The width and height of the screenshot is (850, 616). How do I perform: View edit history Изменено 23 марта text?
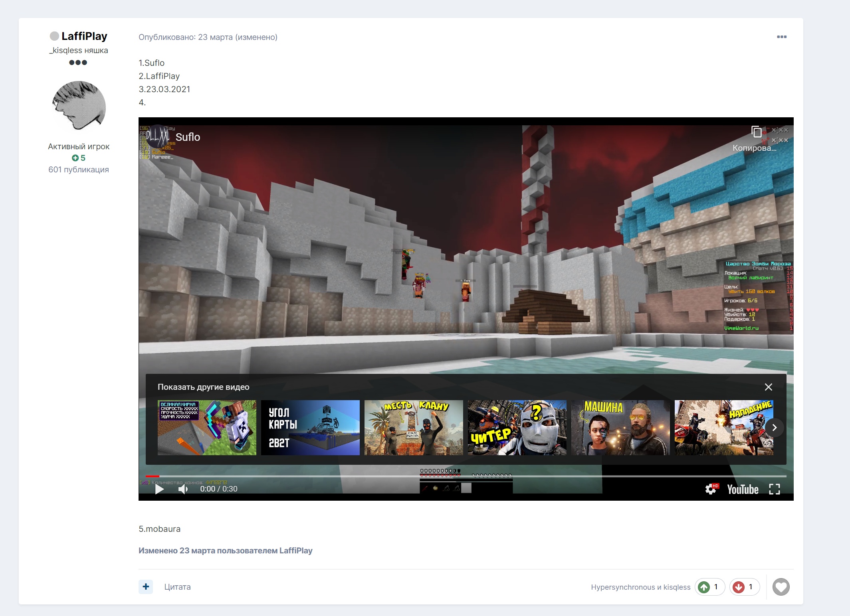coord(225,551)
